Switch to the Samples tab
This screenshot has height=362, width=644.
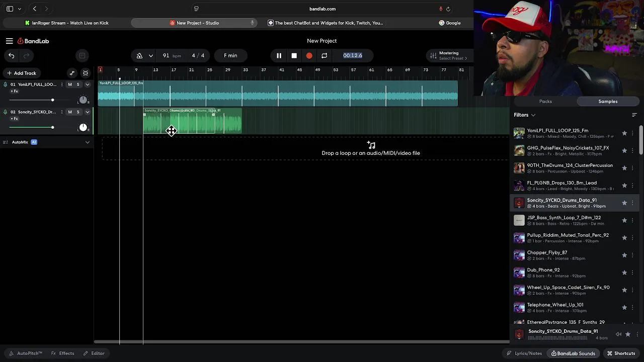pyautogui.click(x=608, y=102)
